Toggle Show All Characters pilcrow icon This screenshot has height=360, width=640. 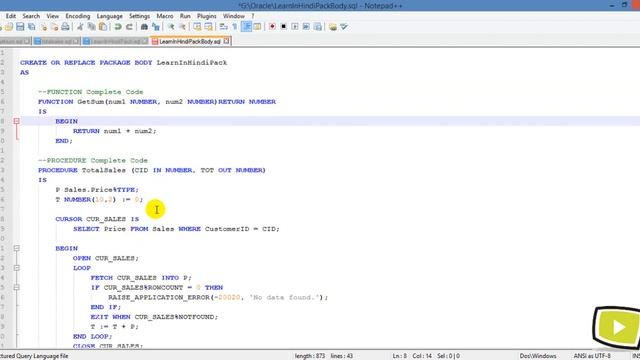pyautogui.click(x=235, y=27)
